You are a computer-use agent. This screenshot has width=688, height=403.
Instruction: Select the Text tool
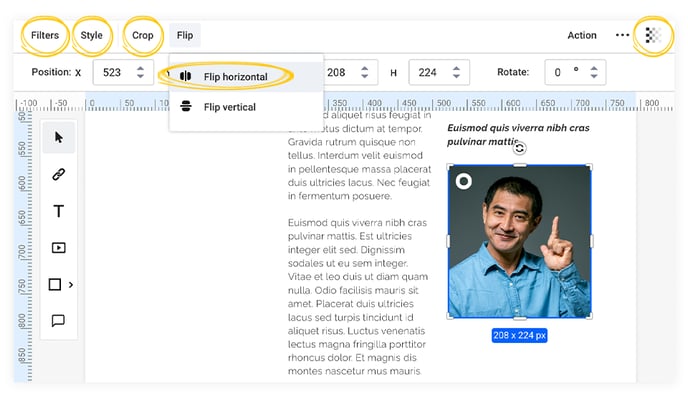(59, 211)
